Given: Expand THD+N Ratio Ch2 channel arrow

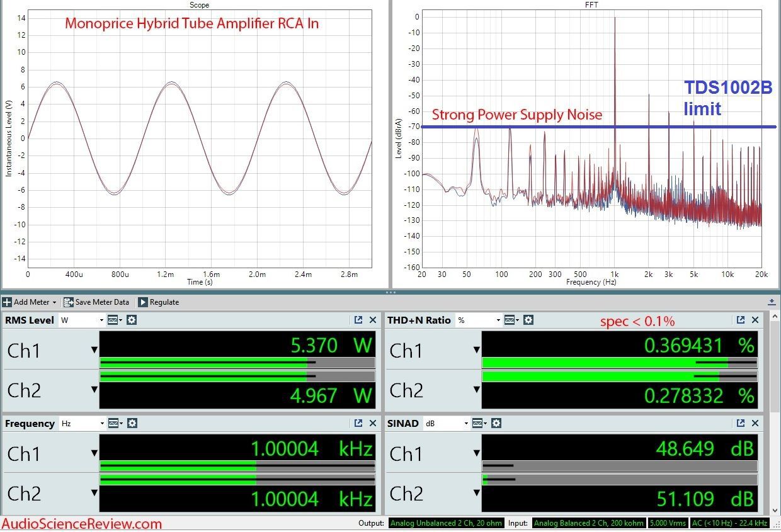Looking at the screenshot, I should pyautogui.click(x=477, y=390).
